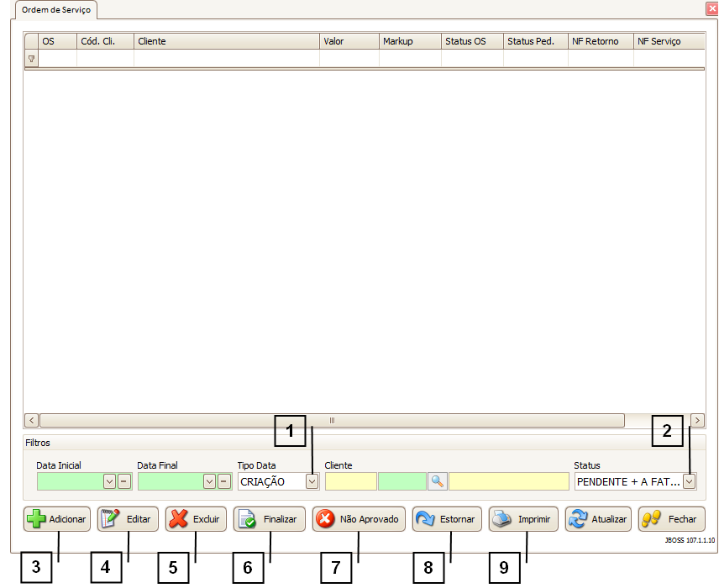
Task: Refresh the list with Atualizar
Action: click(x=598, y=519)
